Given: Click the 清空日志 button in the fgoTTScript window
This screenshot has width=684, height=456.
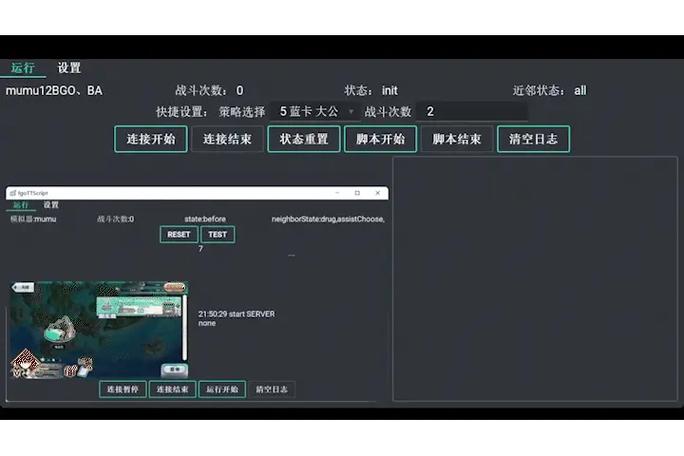Looking at the screenshot, I should pos(272,389).
